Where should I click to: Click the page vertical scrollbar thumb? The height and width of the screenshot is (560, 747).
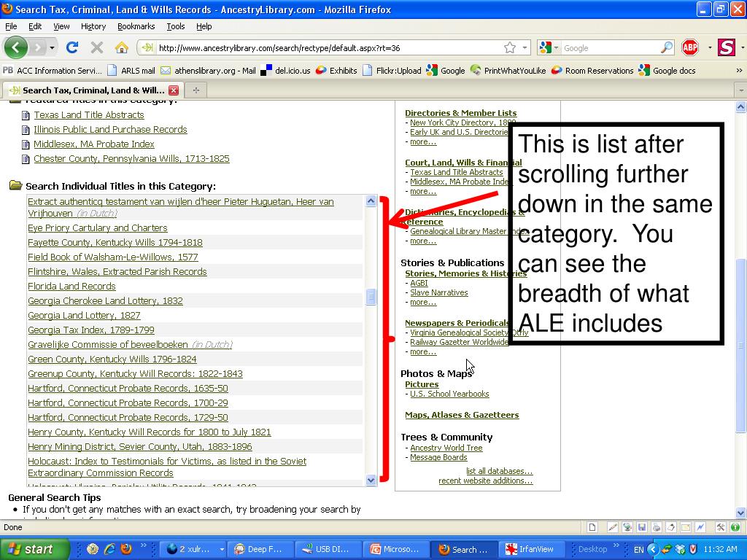741,345
